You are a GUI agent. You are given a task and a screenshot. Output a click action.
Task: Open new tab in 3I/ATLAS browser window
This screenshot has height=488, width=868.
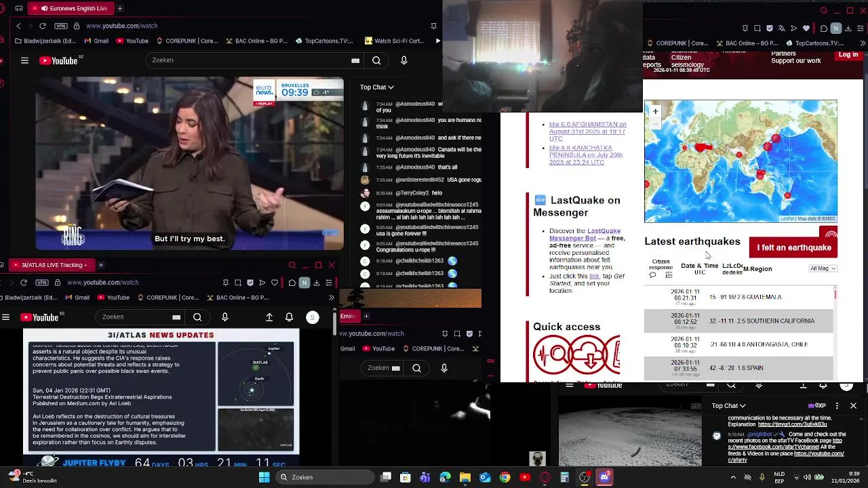click(x=100, y=265)
